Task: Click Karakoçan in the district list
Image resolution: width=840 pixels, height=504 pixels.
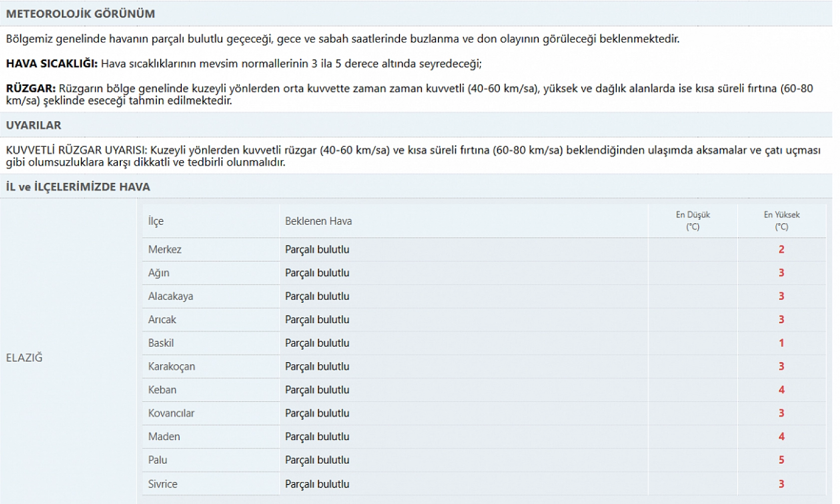Action: (171, 367)
